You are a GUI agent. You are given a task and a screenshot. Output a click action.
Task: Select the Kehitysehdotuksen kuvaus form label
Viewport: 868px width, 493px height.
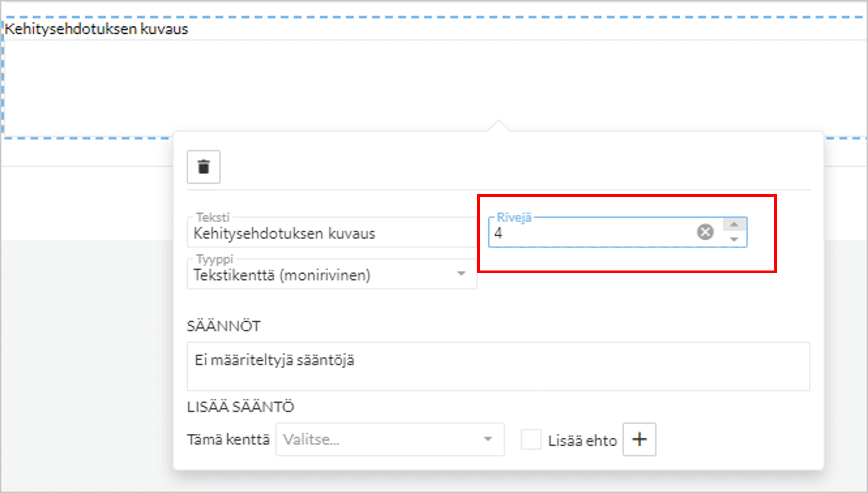coord(96,29)
